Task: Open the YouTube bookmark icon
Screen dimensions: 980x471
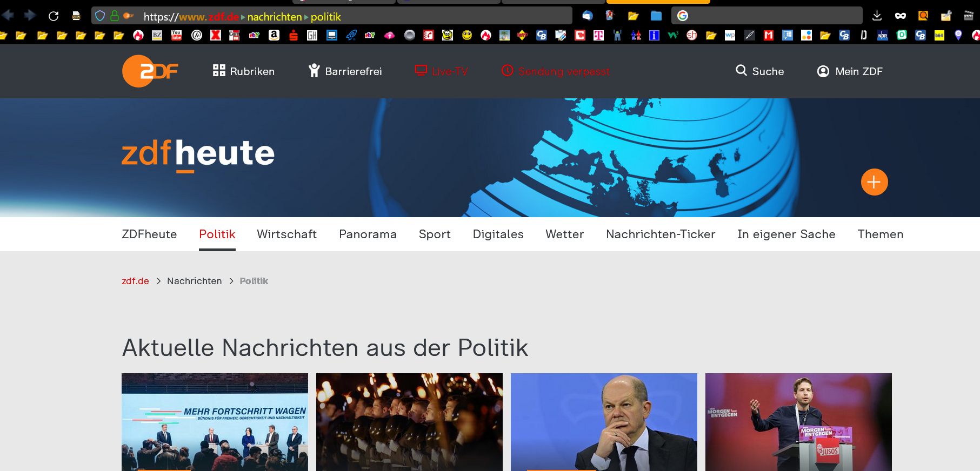Action: pyautogui.click(x=176, y=36)
